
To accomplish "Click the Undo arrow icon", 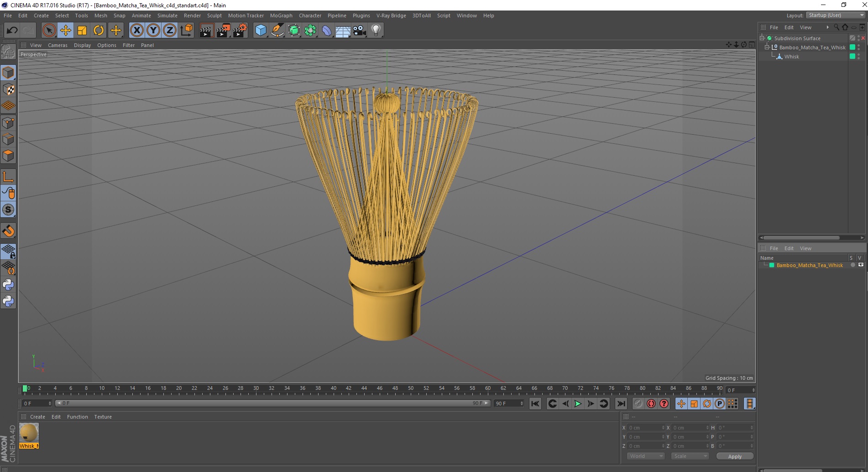I will 12,31.
